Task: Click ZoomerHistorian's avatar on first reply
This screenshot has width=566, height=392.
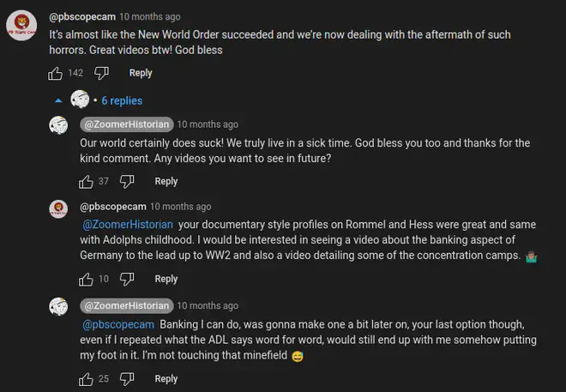Action: [x=59, y=126]
